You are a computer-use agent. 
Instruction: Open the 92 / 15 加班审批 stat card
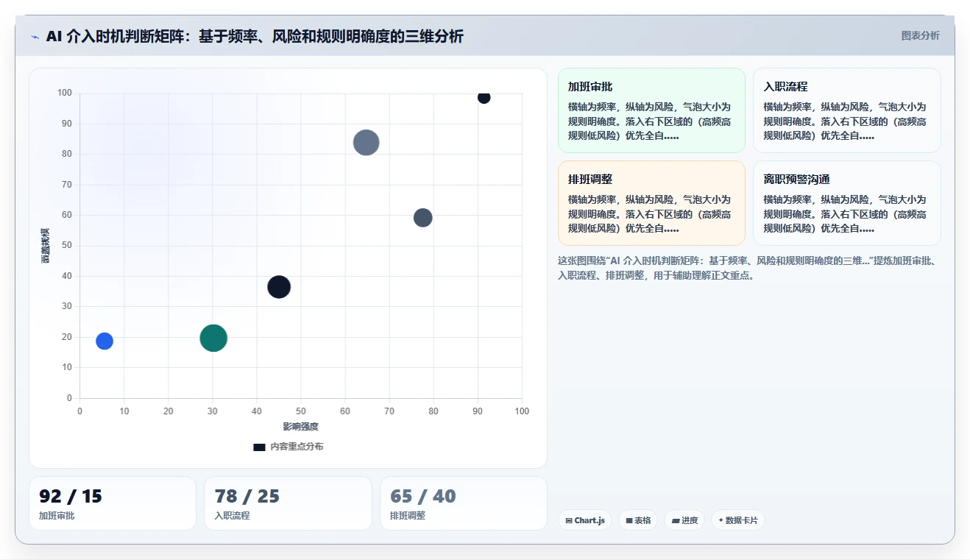[113, 503]
